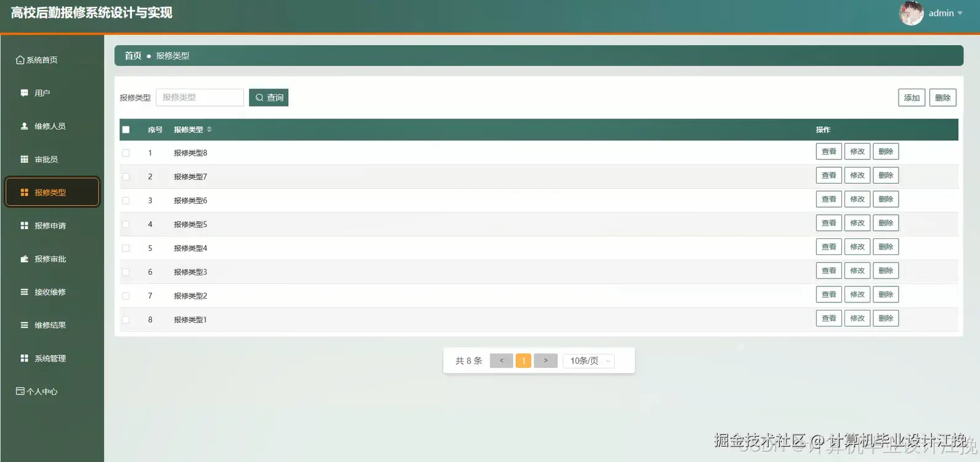The image size is (980, 462).
Task: Check the box for row 报修类型7
Action: [x=126, y=177]
